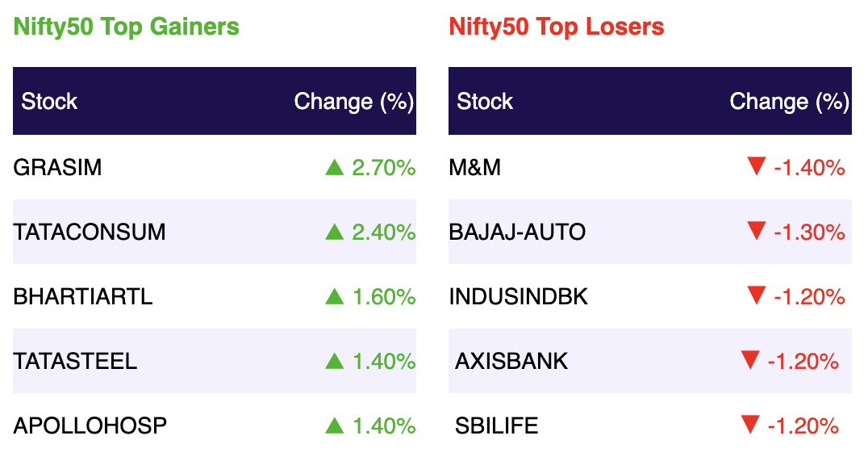Click Change (%) header in losers table
Image resolution: width=868 pixels, height=465 pixels.
click(x=790, y=102)
